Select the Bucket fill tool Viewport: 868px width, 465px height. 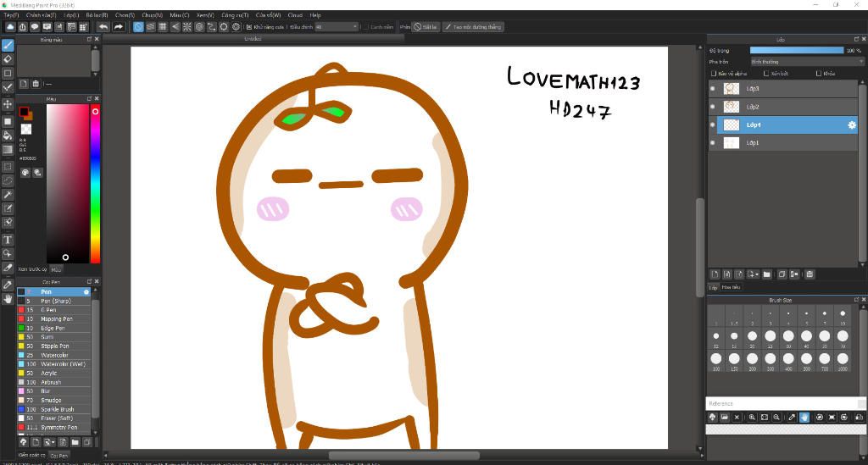(x=8, y=136)
